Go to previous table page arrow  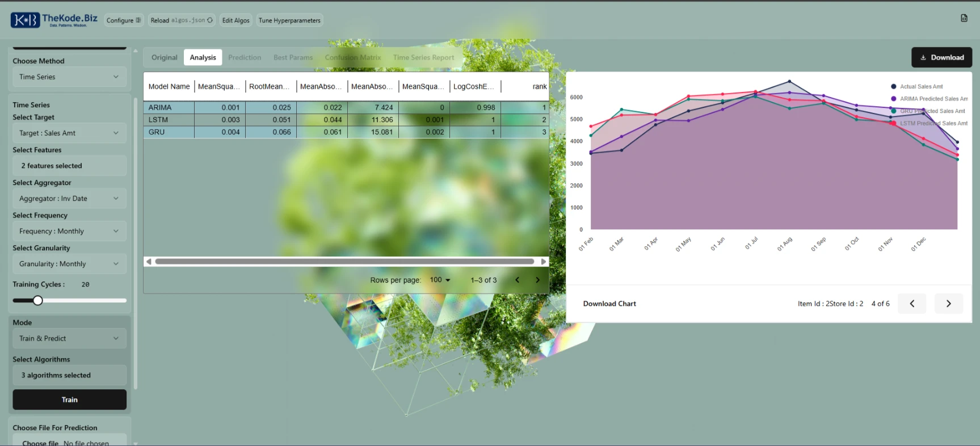517,280
